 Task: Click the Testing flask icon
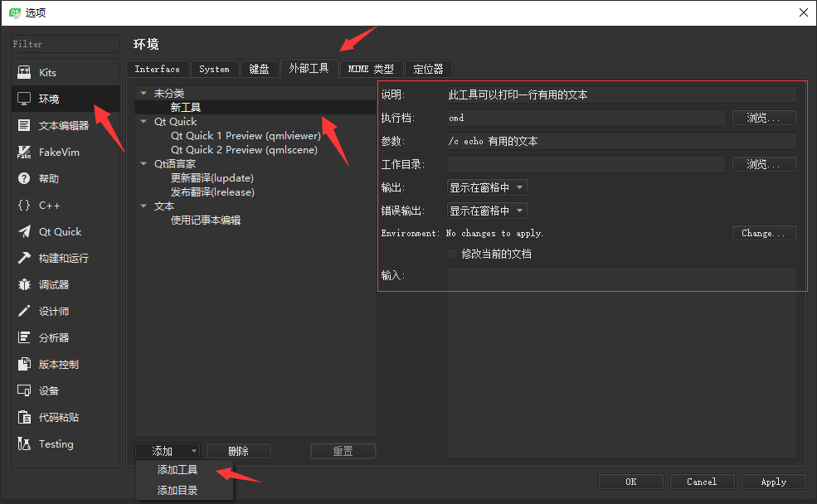[24, 443]
